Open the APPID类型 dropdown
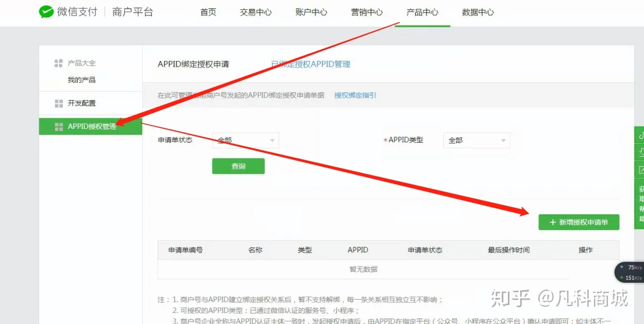Image resolution: width=644 pixels, height=324 pixels. 476,140
